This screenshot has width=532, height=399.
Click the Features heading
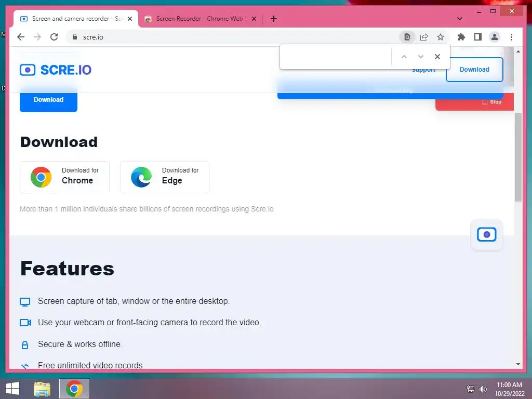coord(67,269)
